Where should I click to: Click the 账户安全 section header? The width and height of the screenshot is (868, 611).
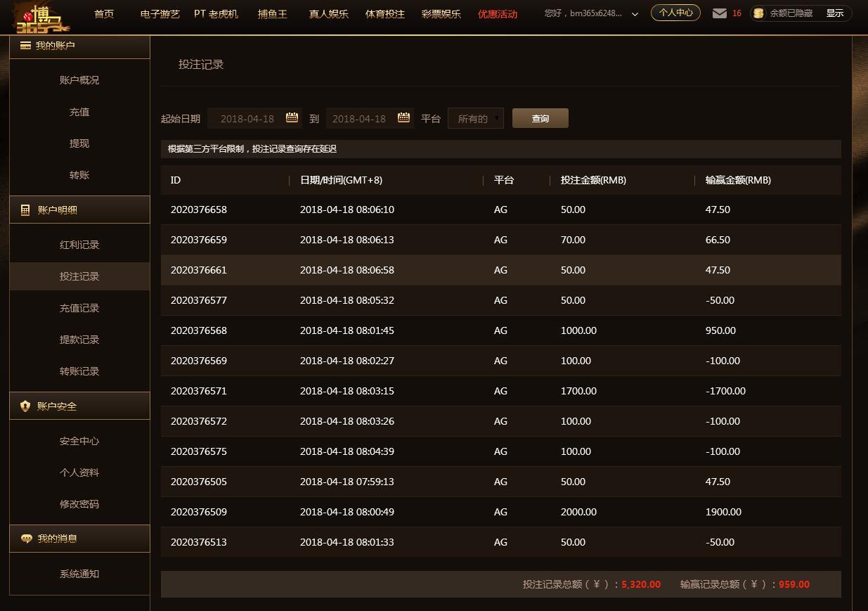[79, 406]
